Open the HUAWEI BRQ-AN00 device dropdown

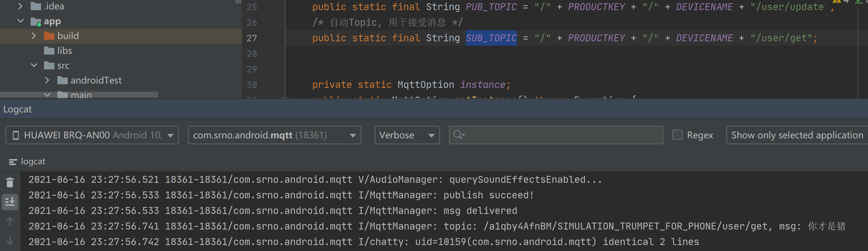tap(92, 135)
